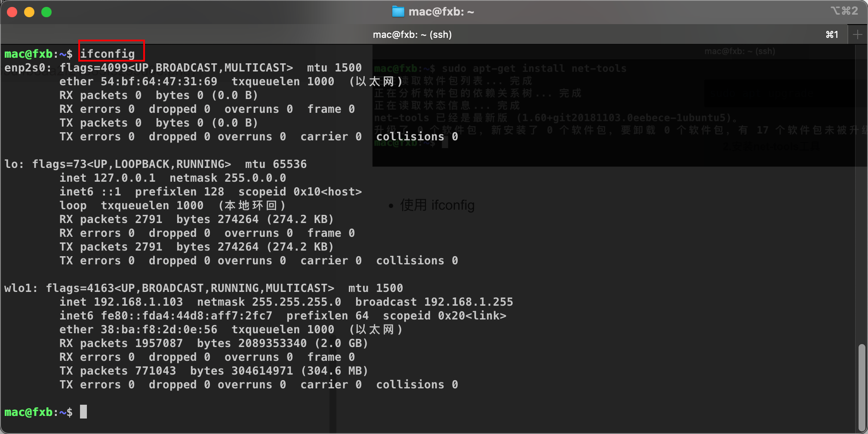Click lo 'bytes 274264 (274.2 KB)' on RX line

tap(255, 219)
